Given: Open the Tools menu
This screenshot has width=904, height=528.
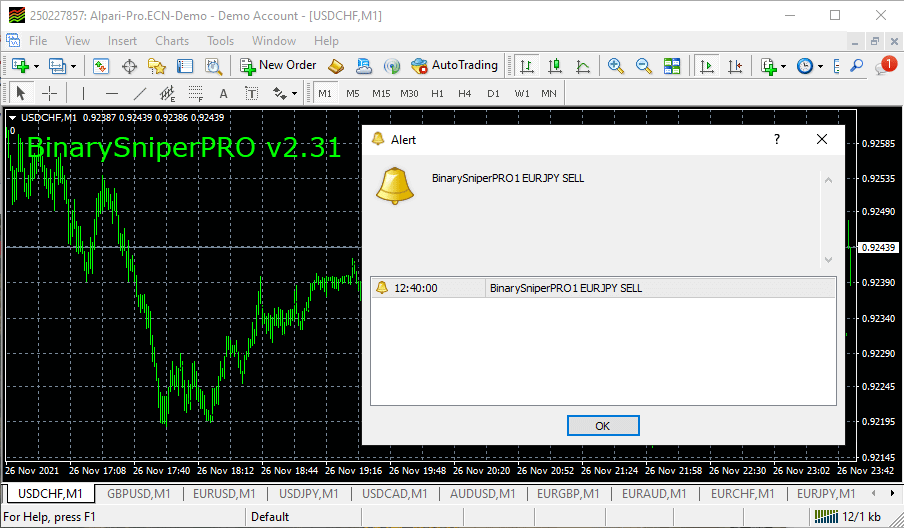Looking at the screenshot, I should point(220,41).
